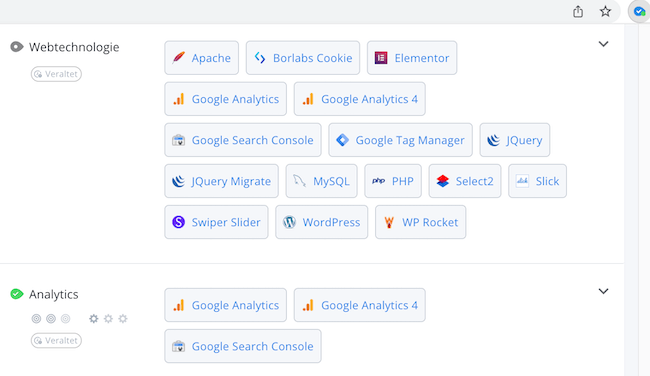Click the Select2 layered icon
The height and width of the screenshot is (376, 650).
pyautogui.click(x=443, y=181)
